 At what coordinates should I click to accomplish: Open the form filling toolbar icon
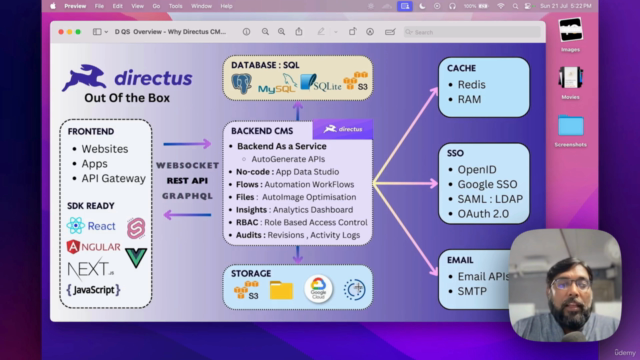pos(390,32)
